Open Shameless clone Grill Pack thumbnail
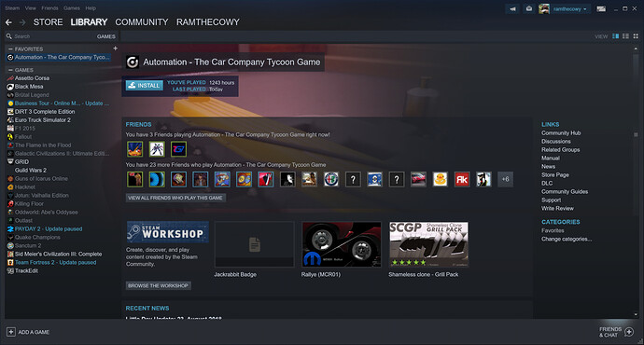 pyautogui.click(x=428, y=244)
